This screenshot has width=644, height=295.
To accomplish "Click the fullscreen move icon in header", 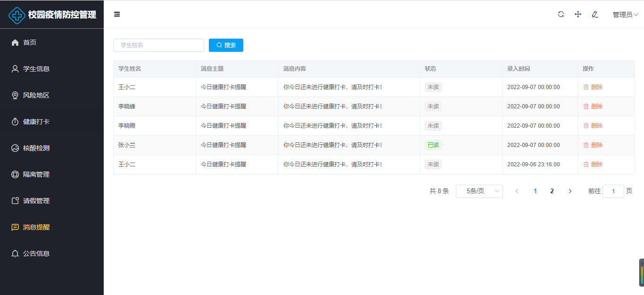I will coord(578,14).
